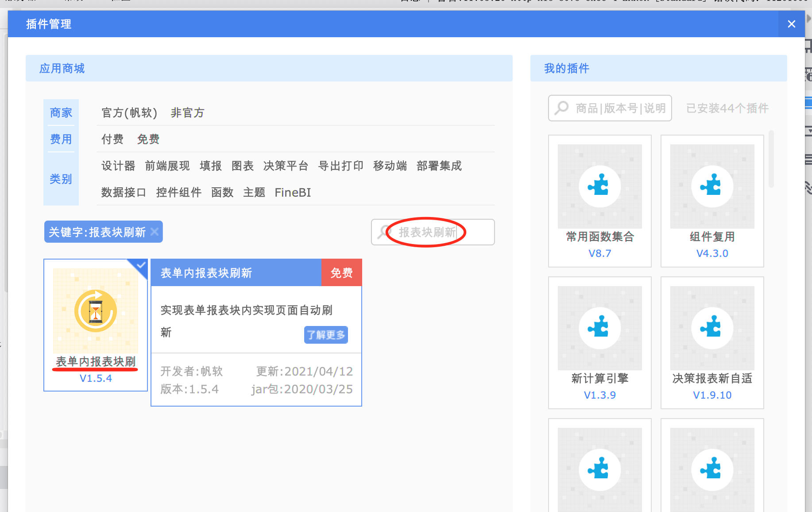Choose the 决策平台 category
This screenshot has height=512, width=812.
click(286, 166)
